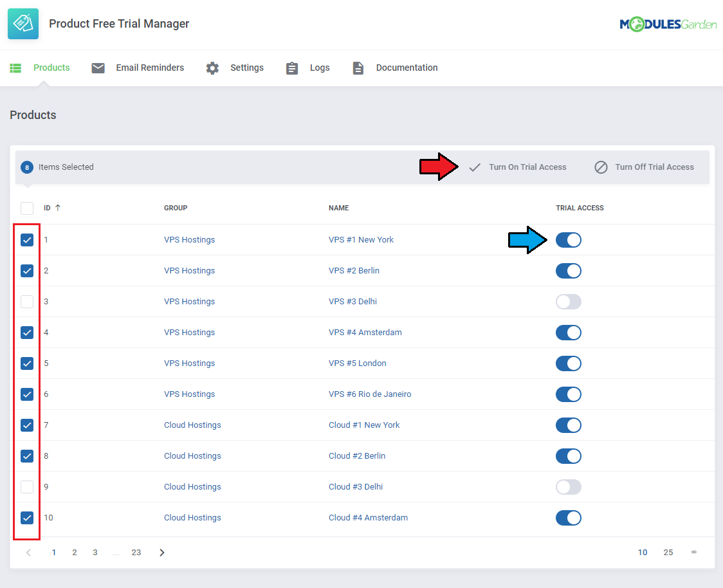Viewport: 723px width, 588px height.
Task: Disable trial access toggle for Cloud #4 Amsterdam
Action: coord(569,518)
